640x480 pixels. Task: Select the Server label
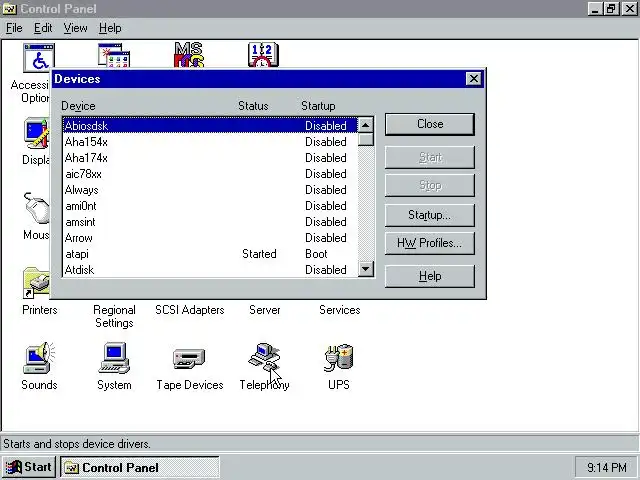click(264, 310)
